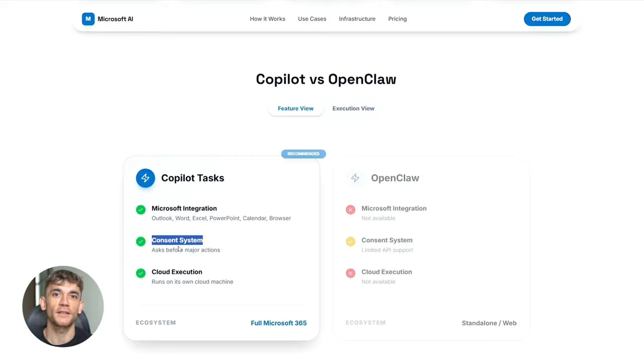Go to the Infrastructure nav link

pos(357,19)
